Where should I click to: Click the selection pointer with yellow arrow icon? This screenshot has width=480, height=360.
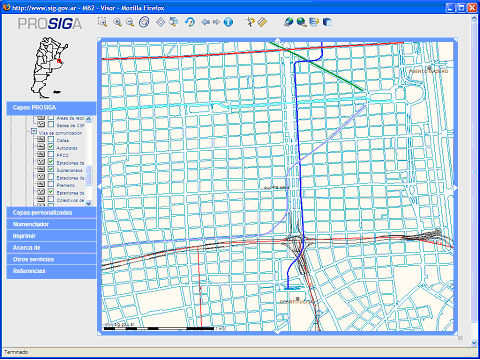[250, 22]
